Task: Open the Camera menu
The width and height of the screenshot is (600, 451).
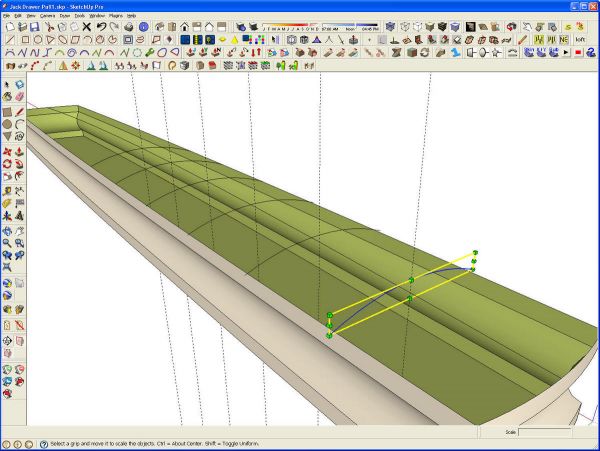Action: (x=48, y=16)
